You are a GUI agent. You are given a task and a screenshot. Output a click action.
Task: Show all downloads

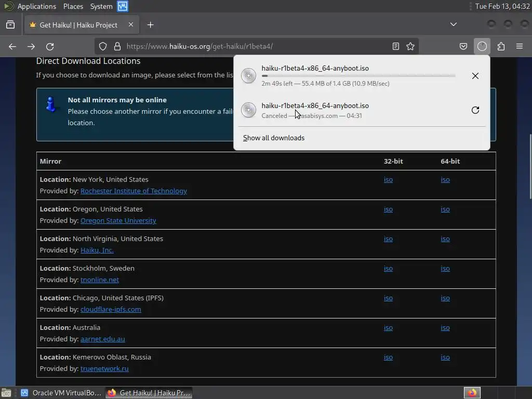(x=274, y=138)
